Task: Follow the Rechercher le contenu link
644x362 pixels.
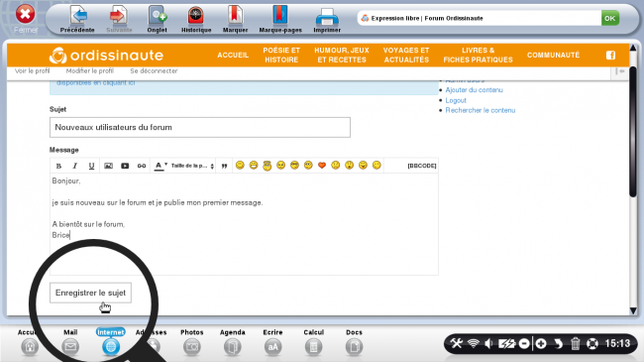Action: point(481,110)
